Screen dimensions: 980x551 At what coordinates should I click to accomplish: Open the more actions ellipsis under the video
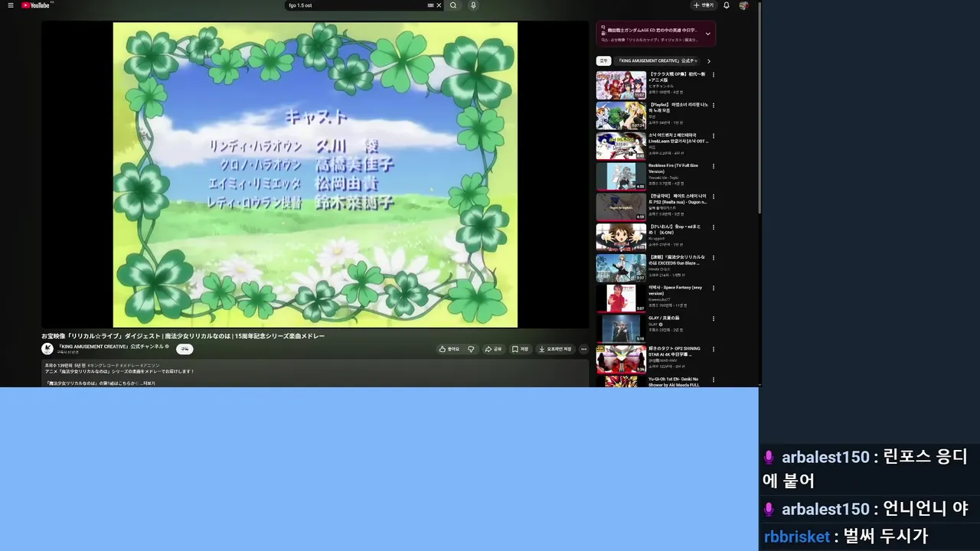click(x=583, y=349)
